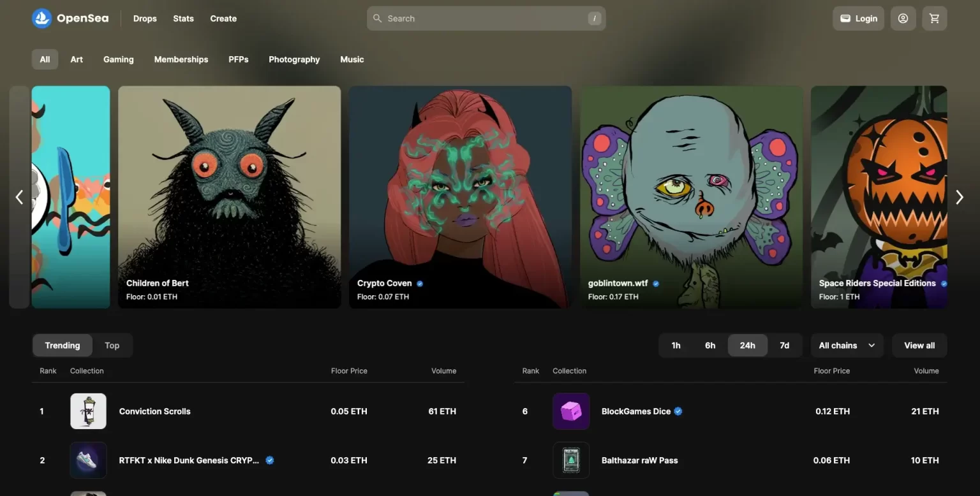Open the Stats menu

(x=183, y=18)
